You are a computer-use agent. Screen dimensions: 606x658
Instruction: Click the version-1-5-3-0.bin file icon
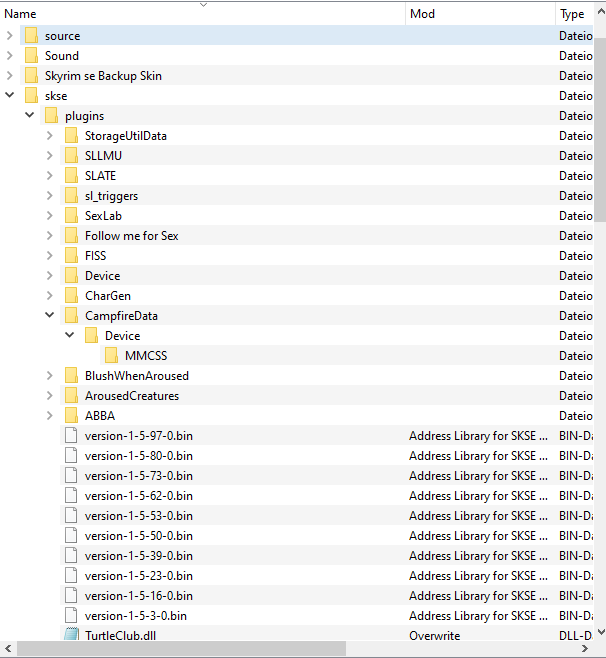[x=71, y=616]
